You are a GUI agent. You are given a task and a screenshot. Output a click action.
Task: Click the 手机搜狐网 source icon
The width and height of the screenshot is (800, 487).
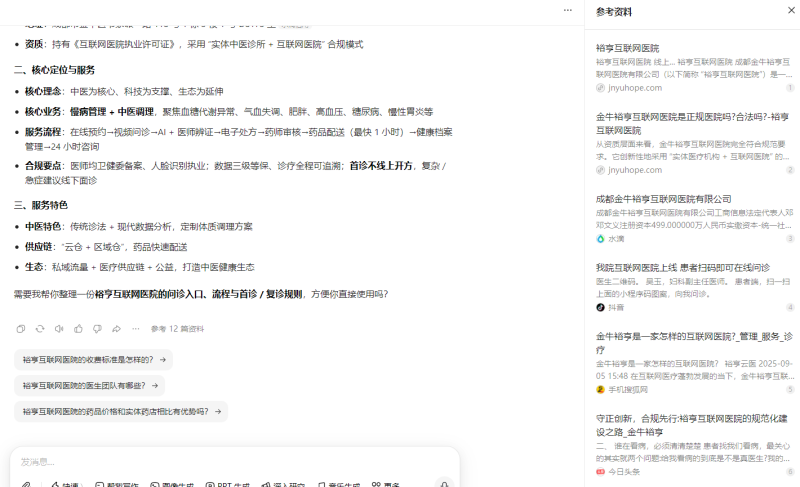click(601, 390)
